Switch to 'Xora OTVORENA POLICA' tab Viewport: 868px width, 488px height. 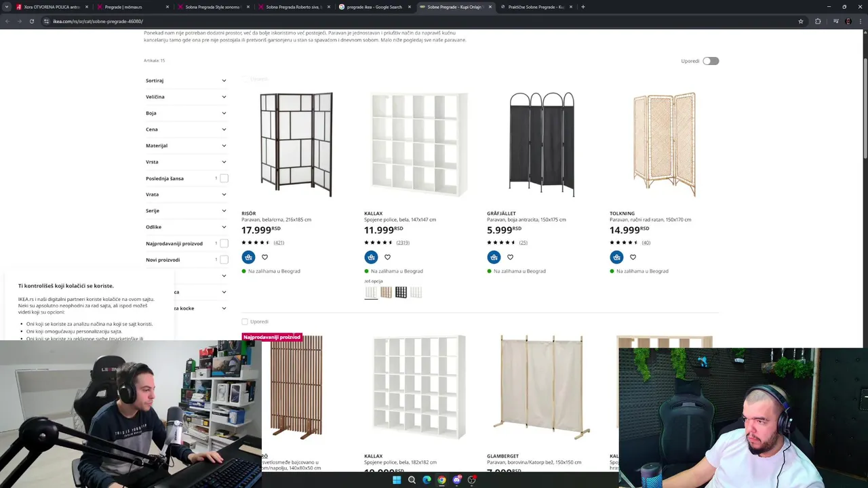tap(52, 7)
